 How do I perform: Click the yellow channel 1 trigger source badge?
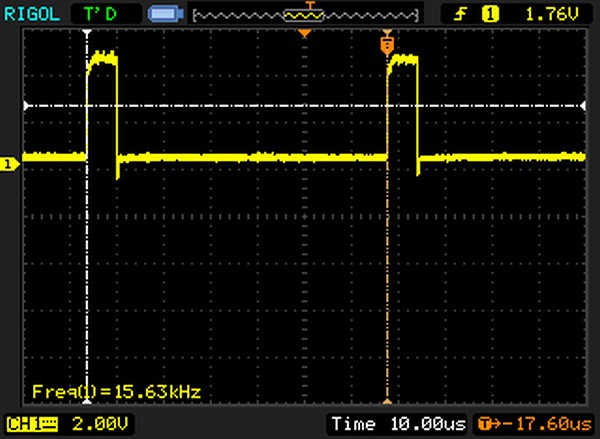[490, 14]
